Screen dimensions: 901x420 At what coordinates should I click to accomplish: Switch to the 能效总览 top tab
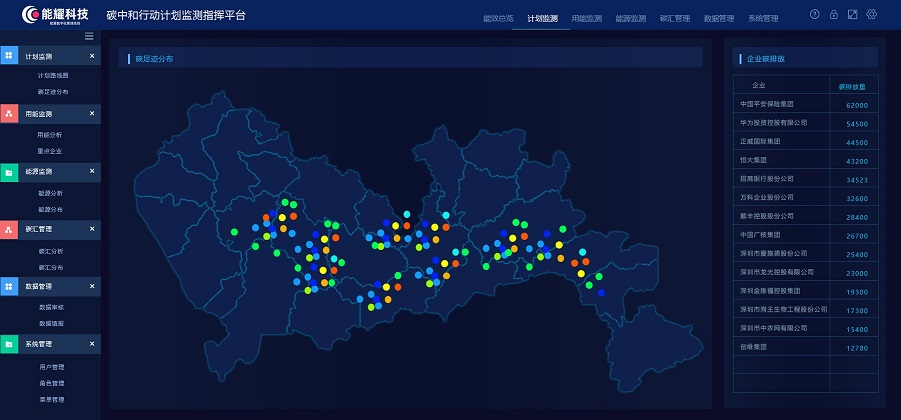click(x=497, y=19)
